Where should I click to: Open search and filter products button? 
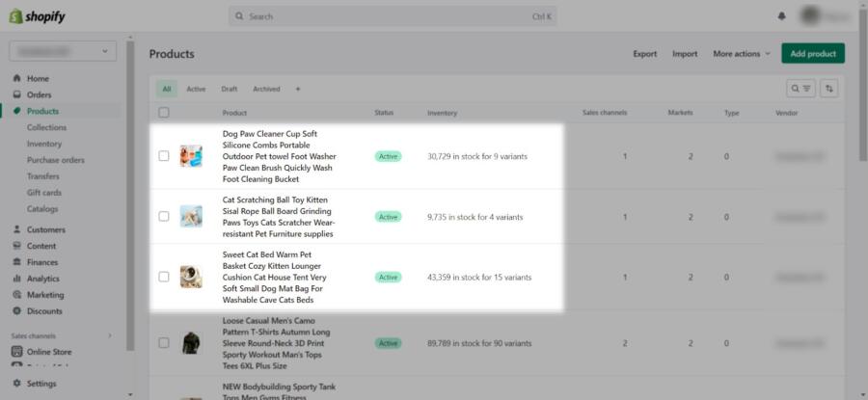point(800,89)
